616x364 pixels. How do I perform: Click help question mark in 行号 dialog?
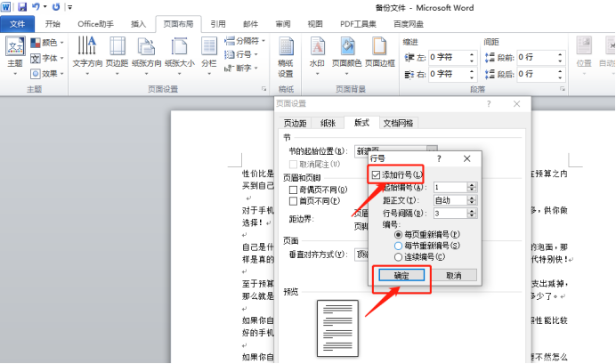[439, 158]
